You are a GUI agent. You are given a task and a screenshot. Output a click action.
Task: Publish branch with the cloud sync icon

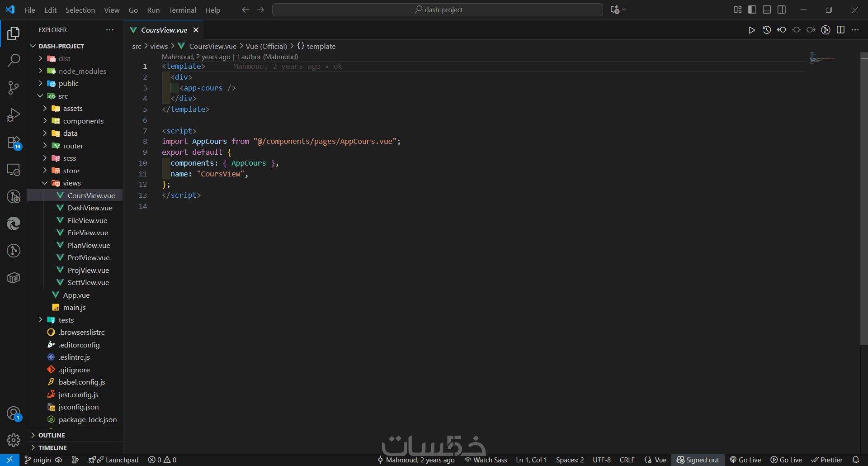coord(59,460)
